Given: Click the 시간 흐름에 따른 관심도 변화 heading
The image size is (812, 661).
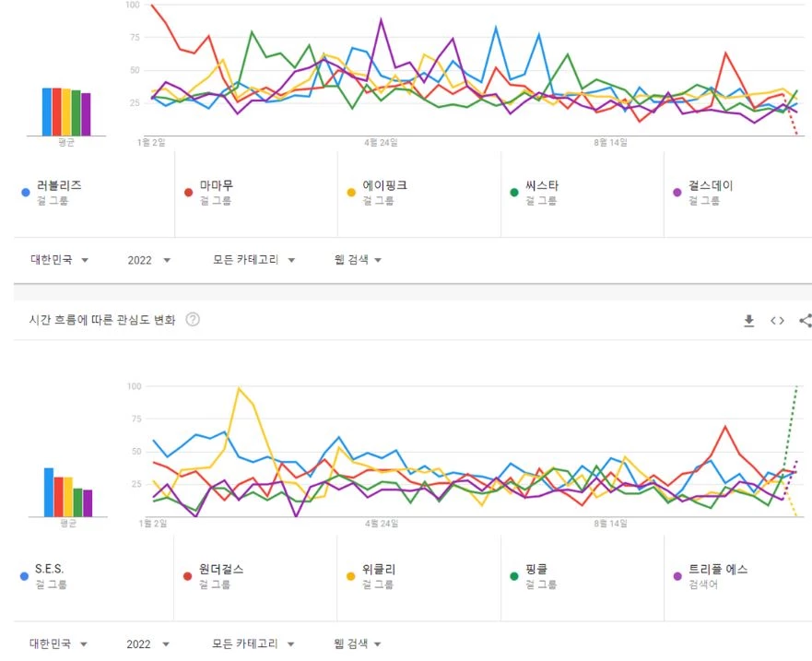Looking at the screenshot, I should click(x=102, y=320).
